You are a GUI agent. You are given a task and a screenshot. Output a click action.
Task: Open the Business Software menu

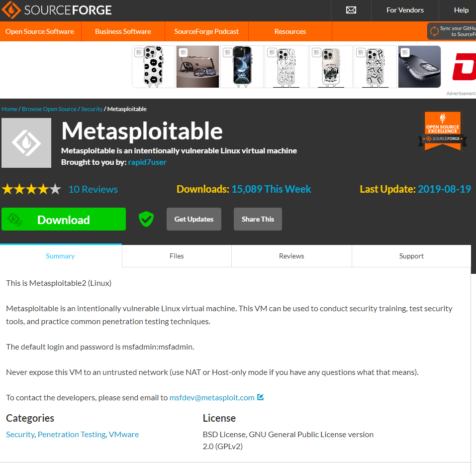coord(123,31)
